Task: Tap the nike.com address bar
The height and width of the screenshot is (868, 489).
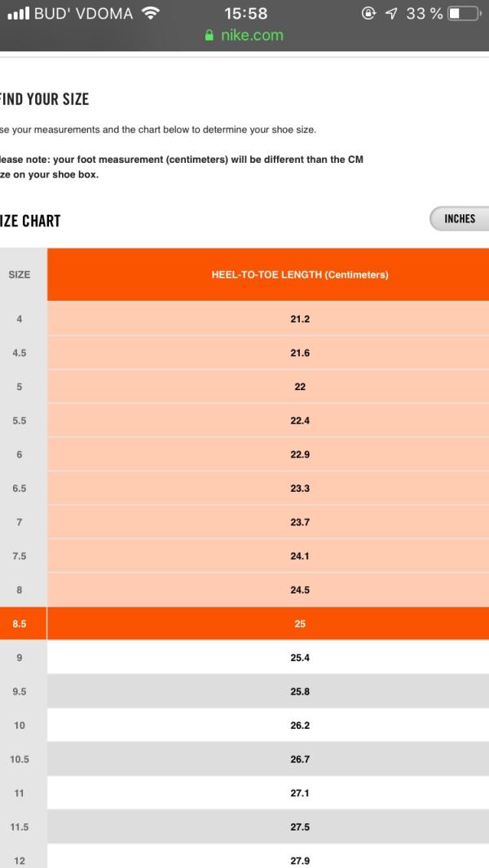Action: (244, 36)
